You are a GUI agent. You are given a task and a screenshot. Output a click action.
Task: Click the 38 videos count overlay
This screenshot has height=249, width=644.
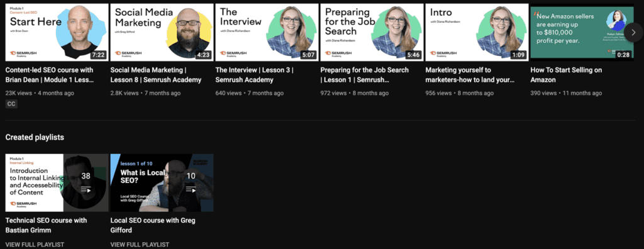[86, 176]
